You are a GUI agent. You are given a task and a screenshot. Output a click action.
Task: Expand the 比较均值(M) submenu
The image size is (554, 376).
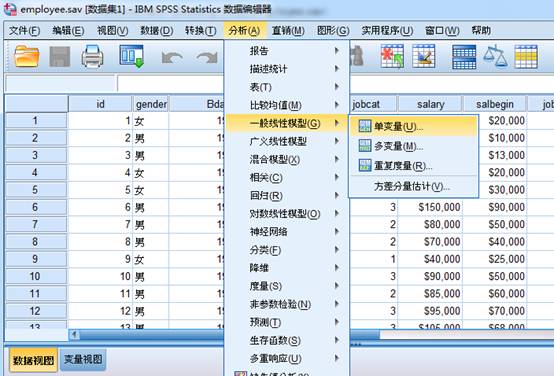tap(286, 105)
